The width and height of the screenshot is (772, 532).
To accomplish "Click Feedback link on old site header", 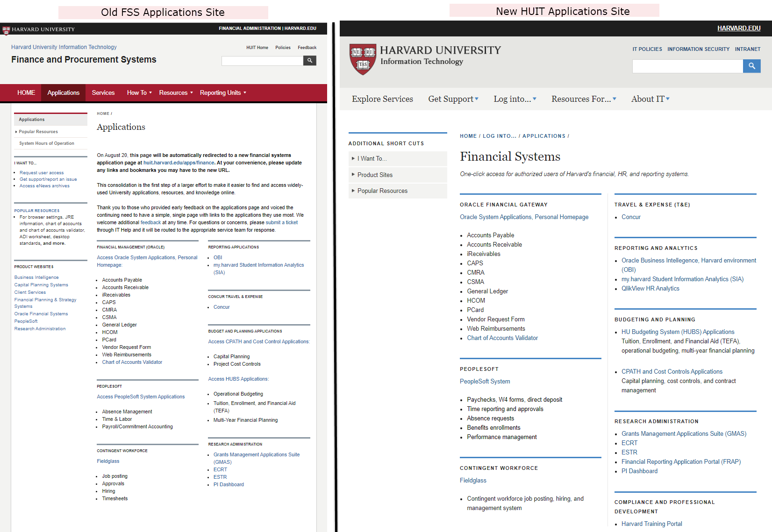I will pyautogui.click(x=307, y=48).
